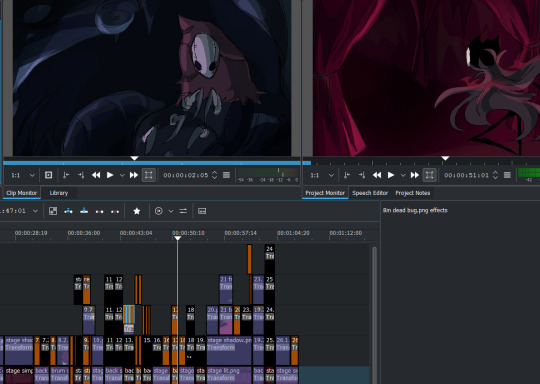The width and height of the screenshot is (540, 384).
Task: Open the Speech Editor tab
Action: pyautogui.click(x=370, y=193)
